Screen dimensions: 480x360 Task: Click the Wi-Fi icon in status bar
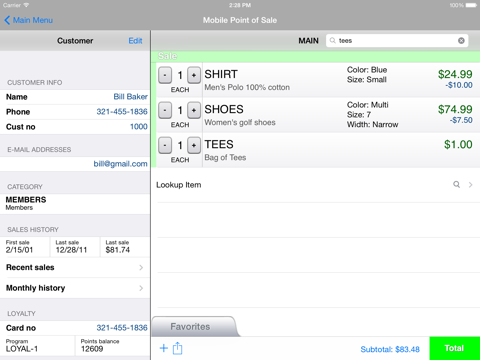pyautogui.click(x=26, y=5)
